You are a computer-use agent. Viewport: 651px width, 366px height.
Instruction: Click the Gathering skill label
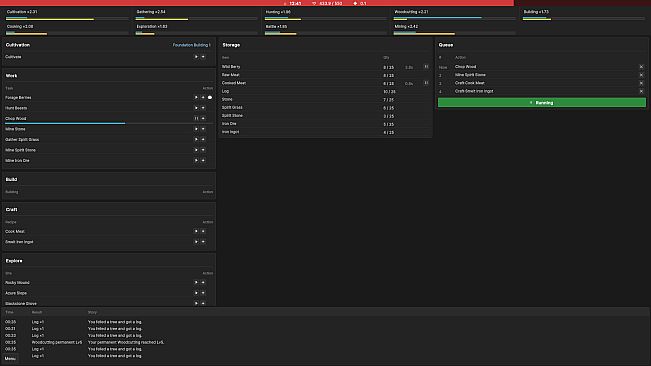[x=151, y=12]
